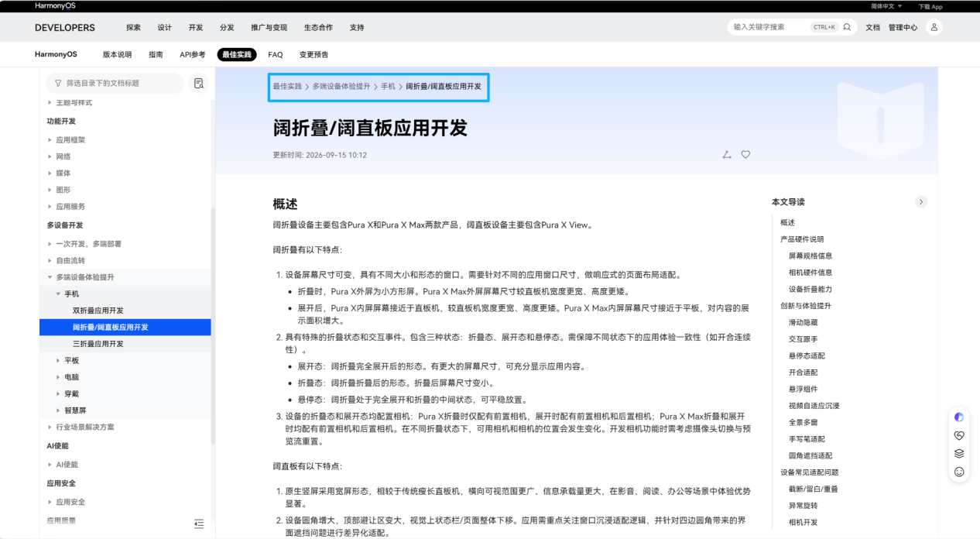Viewport: 980px width, 539px height.
Task: Switch to the API参考 tab
Action: pyautogui.click(x=193, y=55)
